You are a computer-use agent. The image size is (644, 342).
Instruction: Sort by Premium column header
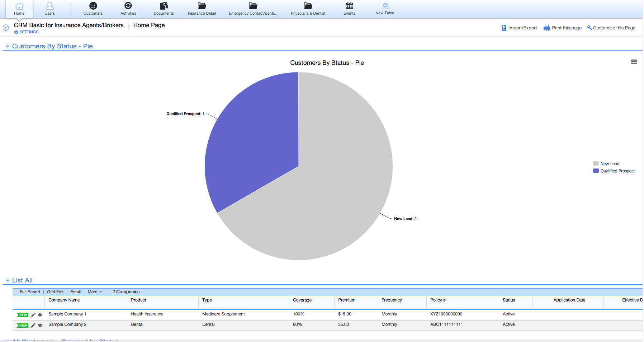(x=347, y=300)
